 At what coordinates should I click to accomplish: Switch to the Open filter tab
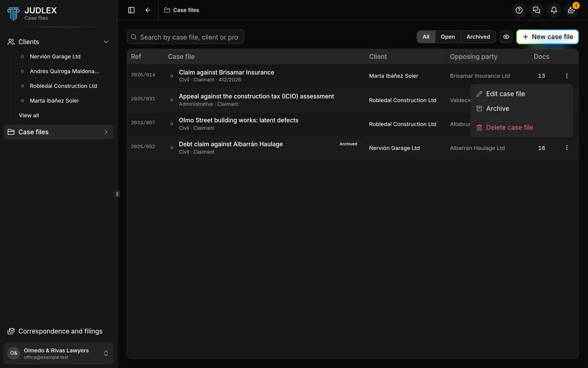point(448,37)
